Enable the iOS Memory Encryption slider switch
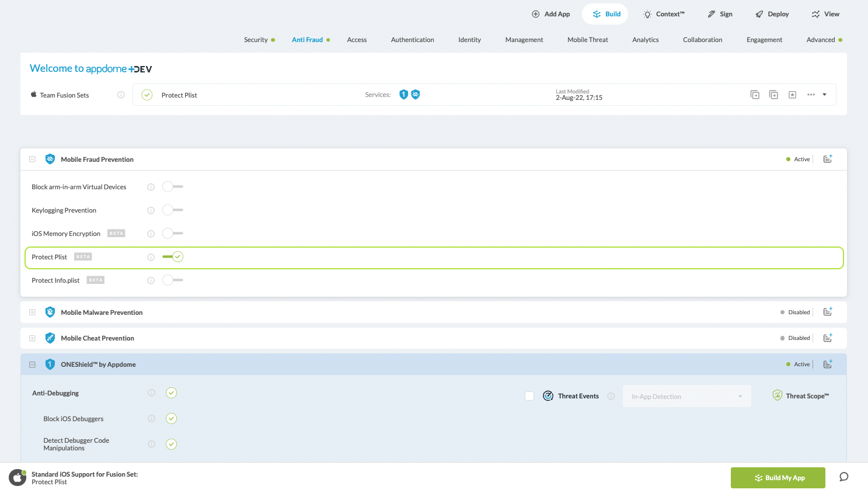The width and height of the screenshot is (868, 493). pos(172,234)
